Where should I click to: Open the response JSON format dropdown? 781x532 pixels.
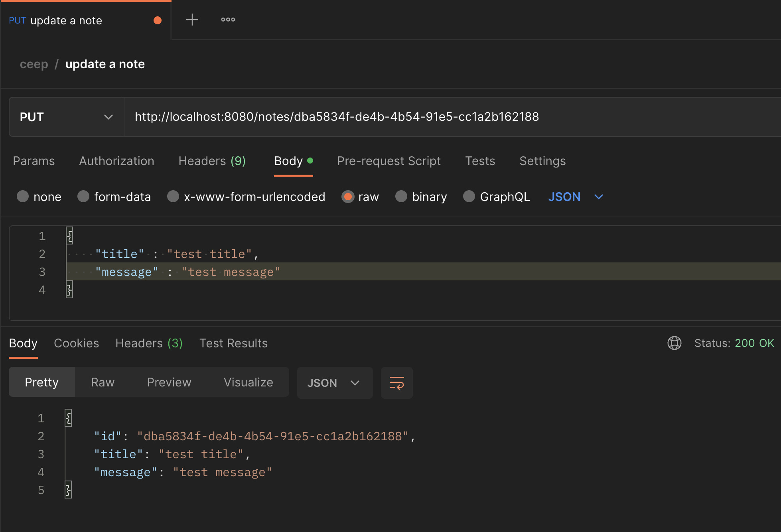335,383
